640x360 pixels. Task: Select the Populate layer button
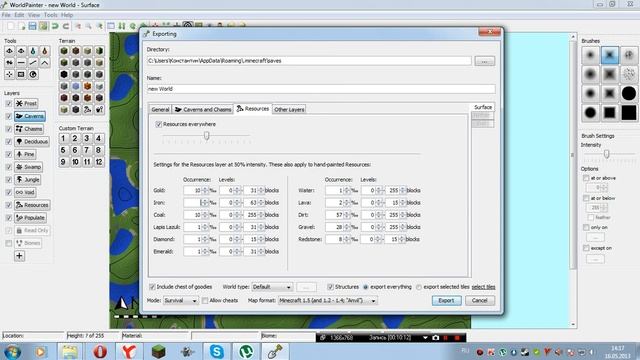point(31,218)
